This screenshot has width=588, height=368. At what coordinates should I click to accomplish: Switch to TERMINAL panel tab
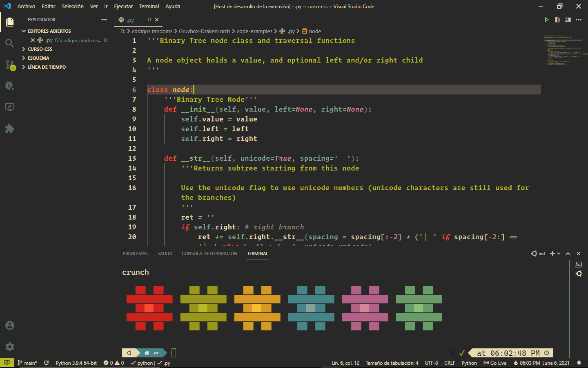258,254
